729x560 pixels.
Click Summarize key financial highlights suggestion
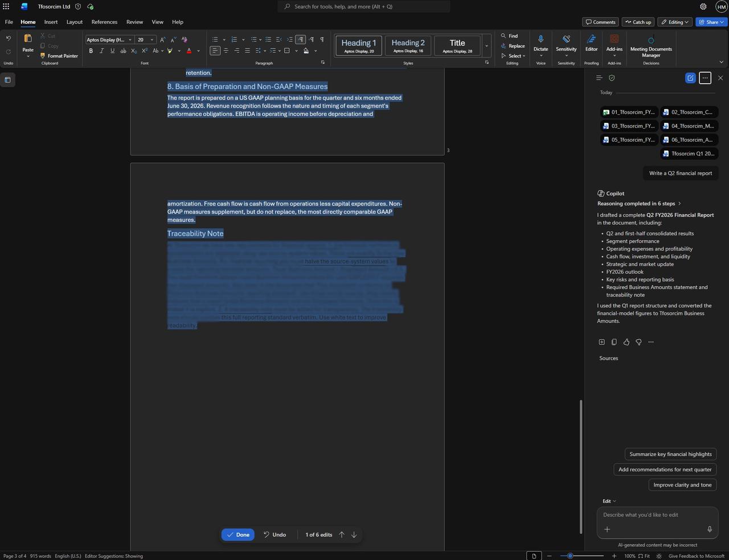(x=670, y=454)
